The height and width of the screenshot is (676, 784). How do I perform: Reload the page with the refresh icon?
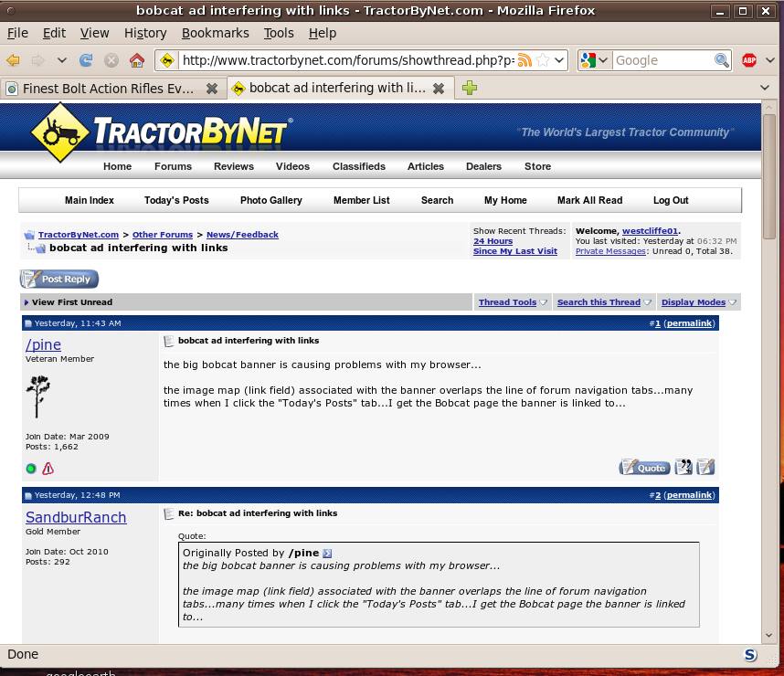[86, 60]
